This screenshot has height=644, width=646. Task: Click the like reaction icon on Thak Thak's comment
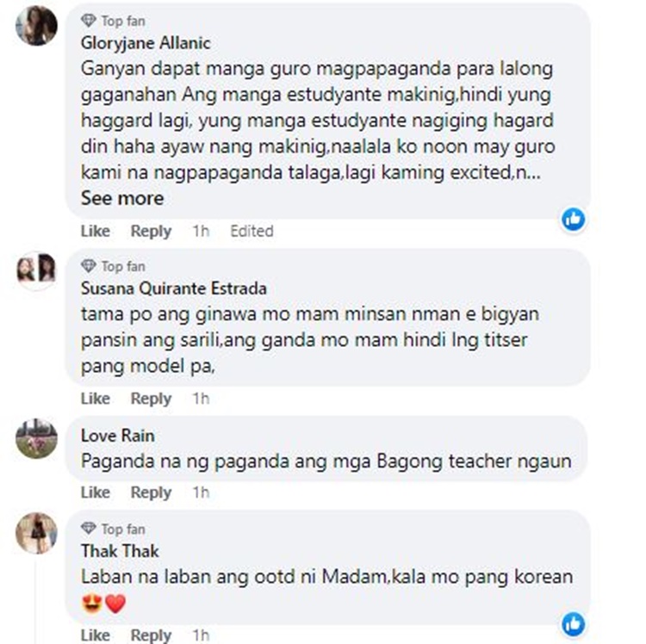pos(573,624)
